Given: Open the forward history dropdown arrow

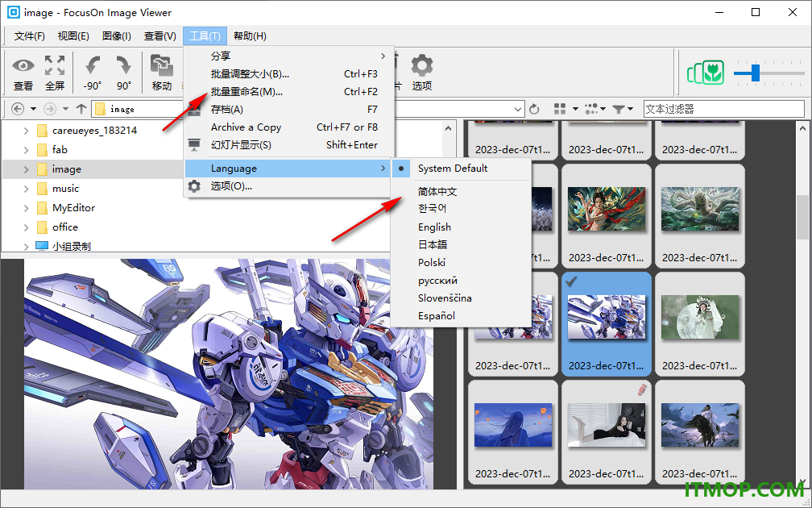Looking at the screenshot, I should pyautogui.click(x=65, y=109).
